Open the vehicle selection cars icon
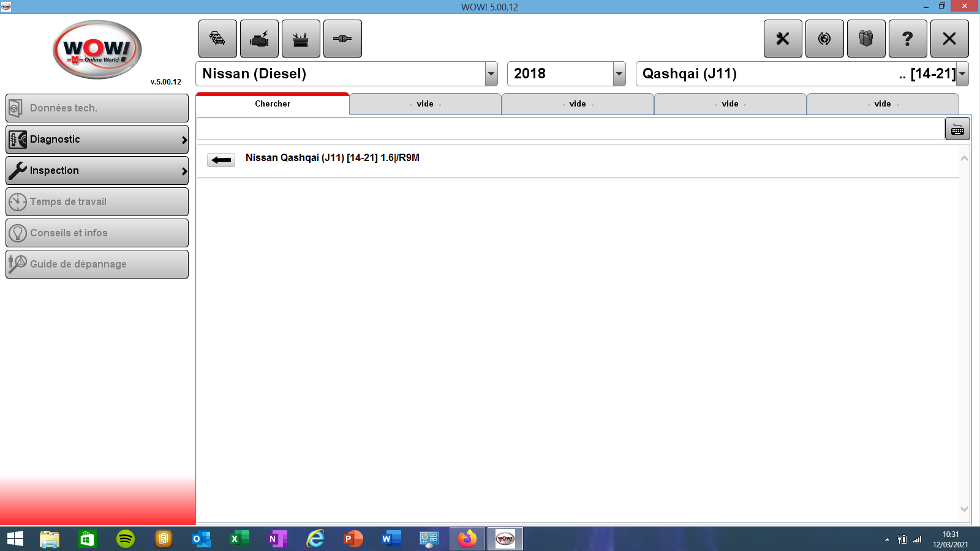The image size is (980, 551). pyautogui.click(x=217, y=39)
